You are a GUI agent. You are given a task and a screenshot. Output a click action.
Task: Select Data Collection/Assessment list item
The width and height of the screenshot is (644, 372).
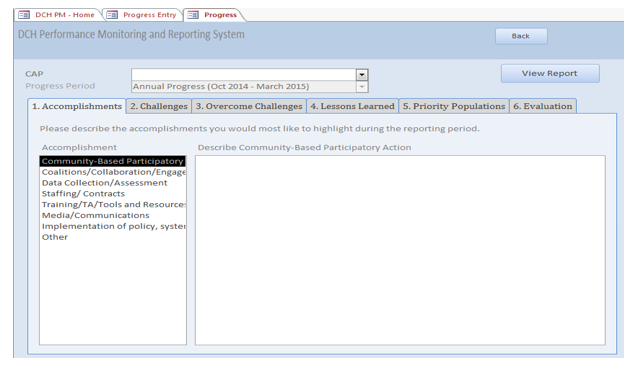click(x=113, y=183)
